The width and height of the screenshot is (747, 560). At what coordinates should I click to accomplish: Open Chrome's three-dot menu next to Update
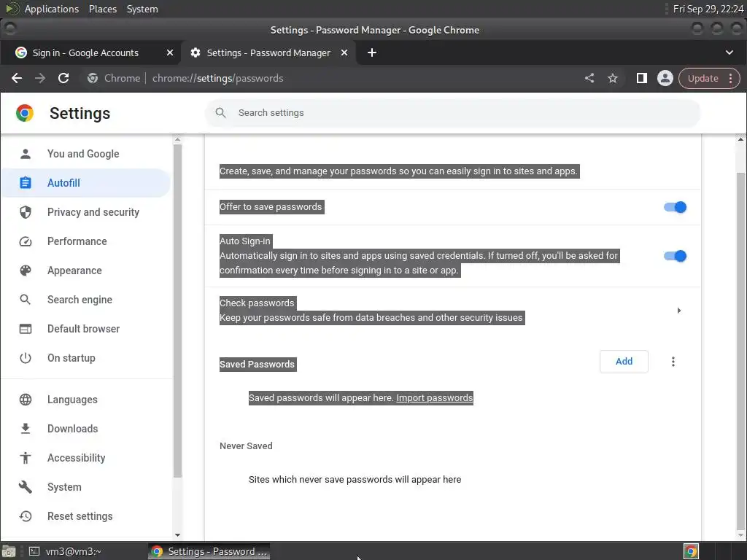pyautogui.click(x=730, y=78)
